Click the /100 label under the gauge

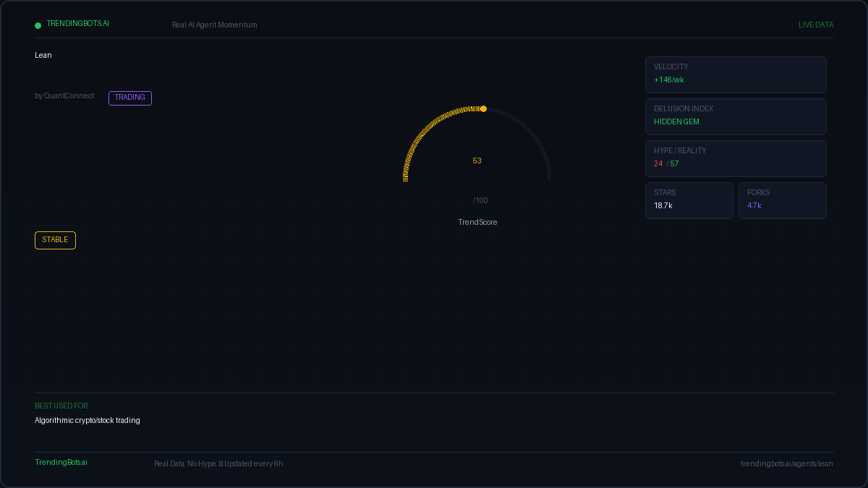(x=480, y=201)
